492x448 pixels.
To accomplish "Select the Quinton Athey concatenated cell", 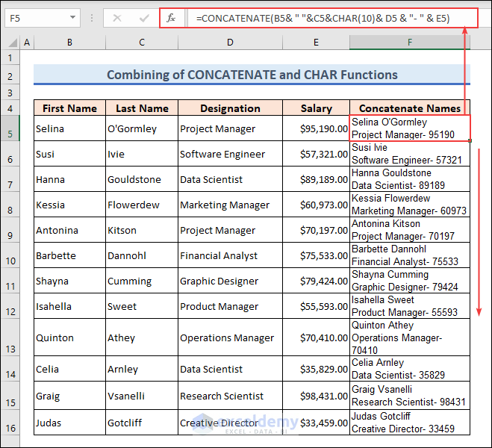I will [409, 338].
